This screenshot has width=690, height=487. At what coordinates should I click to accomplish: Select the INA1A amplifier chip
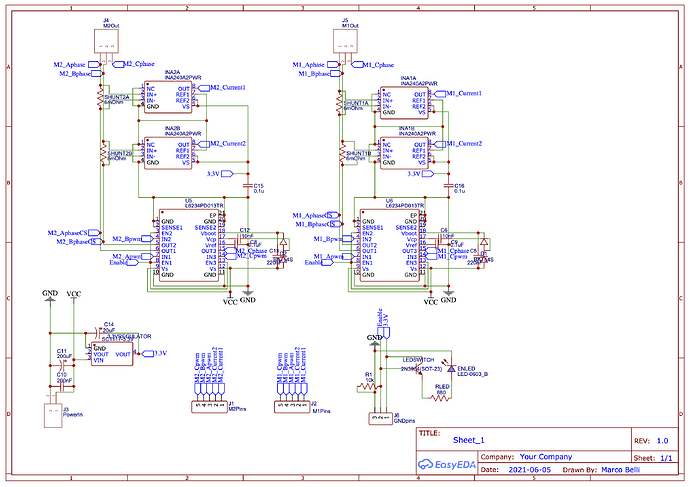tap(404, 103)
